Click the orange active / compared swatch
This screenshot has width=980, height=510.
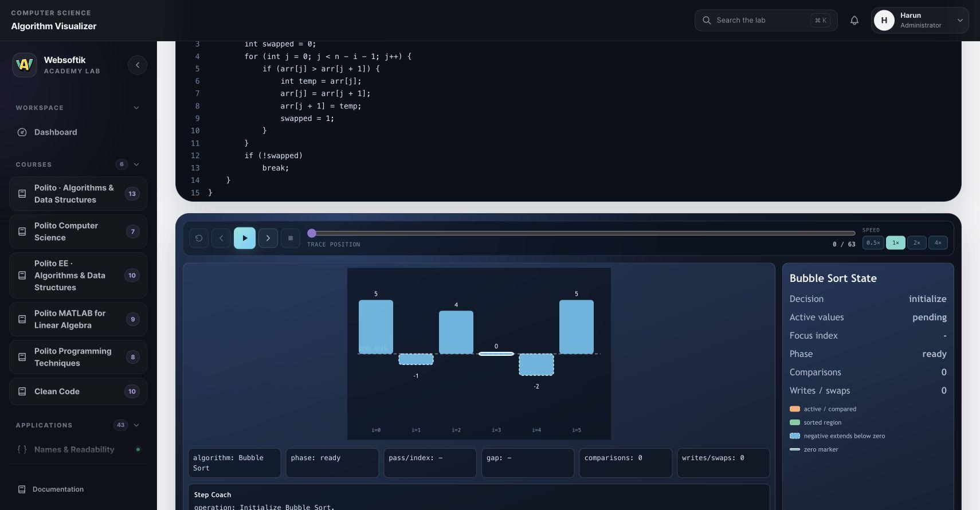coord(795,409)
